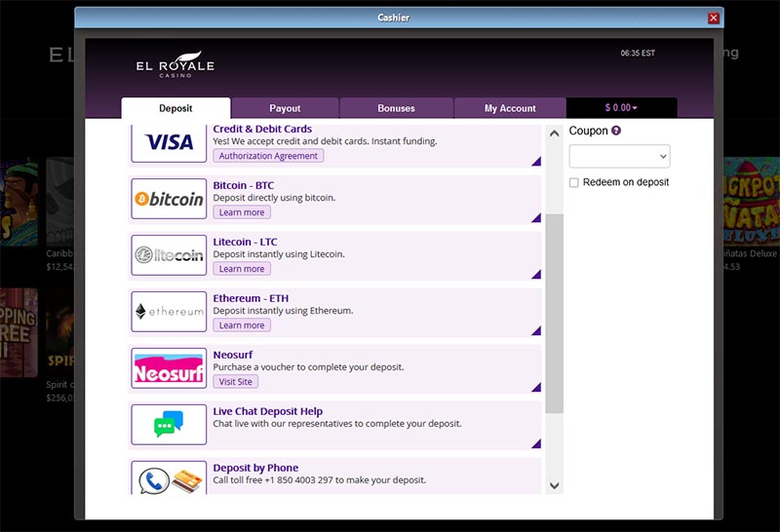Click the El Royale Casino logo
Viewport: 780px width, 532px height.
175,65
